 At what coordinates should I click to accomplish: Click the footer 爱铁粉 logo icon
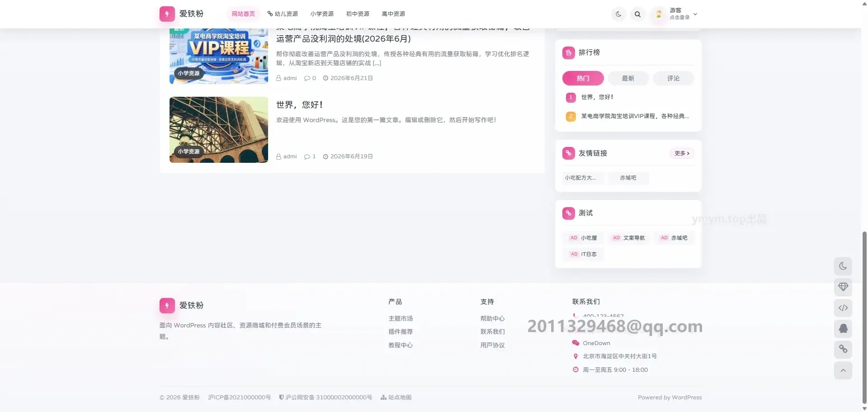(167, 306)
